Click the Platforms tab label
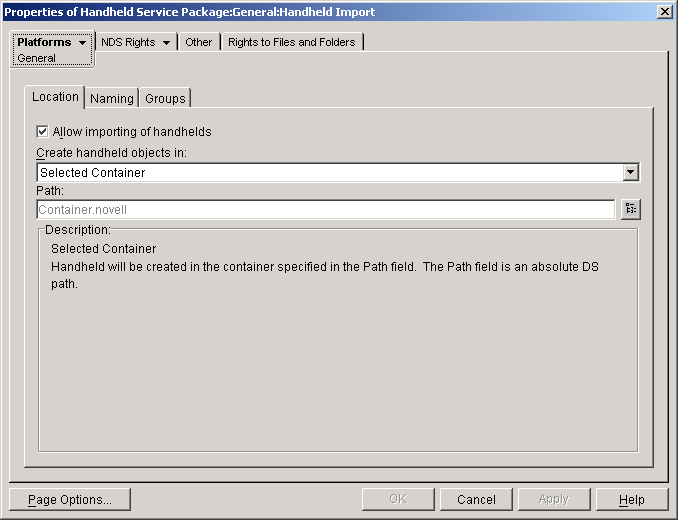Viewport: 678px width, 520px height. [x=44, y=42]
